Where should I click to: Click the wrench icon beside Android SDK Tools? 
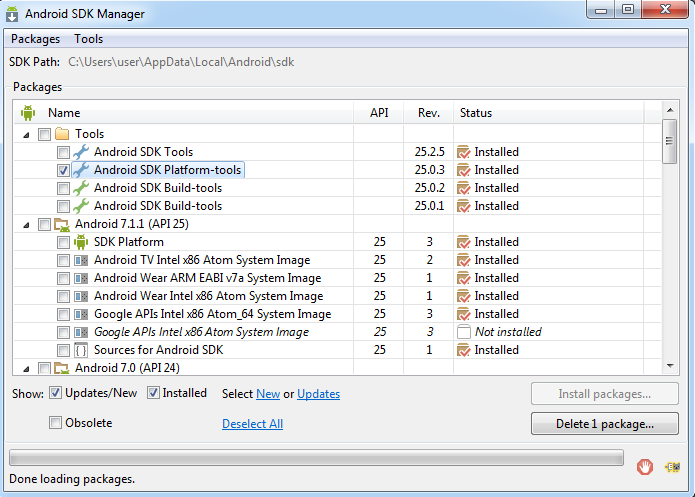click(81, 152)
